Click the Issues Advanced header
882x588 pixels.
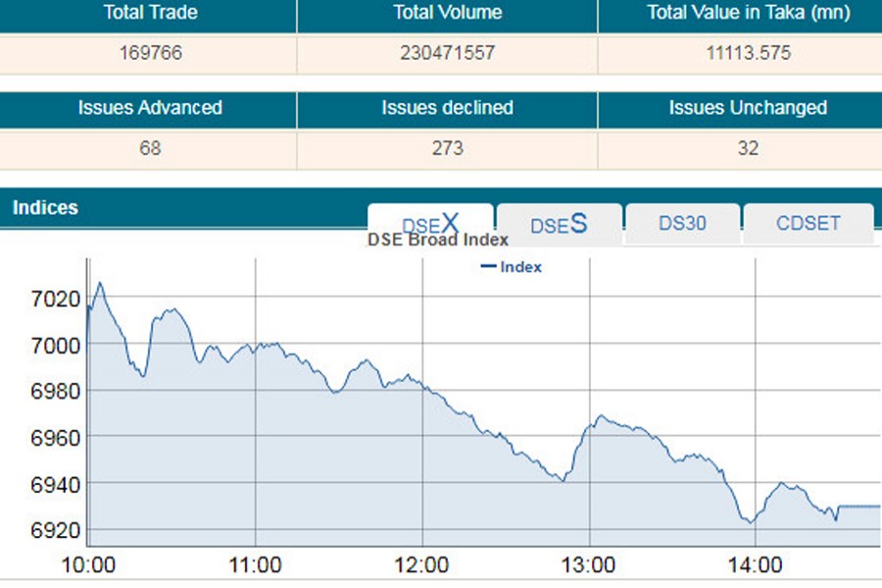pyautogui.click(x=149, y=108)
